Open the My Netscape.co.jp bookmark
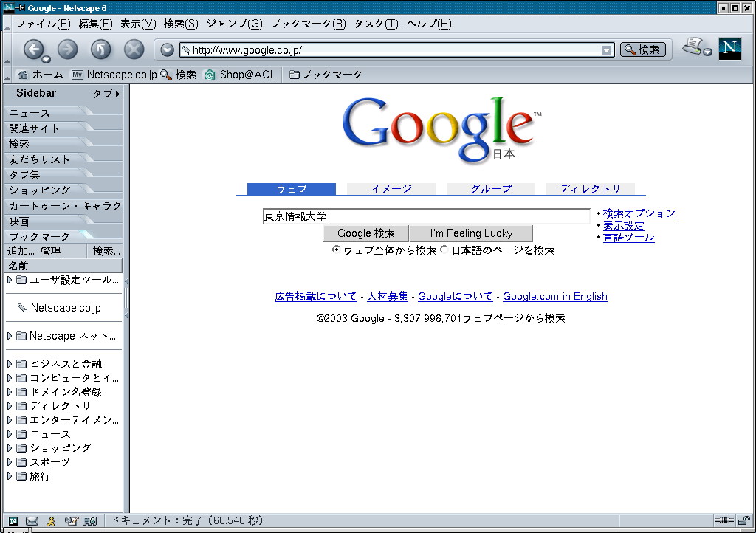Image resolution: width=756 pixels, height=533 pixels. point(114,75)
